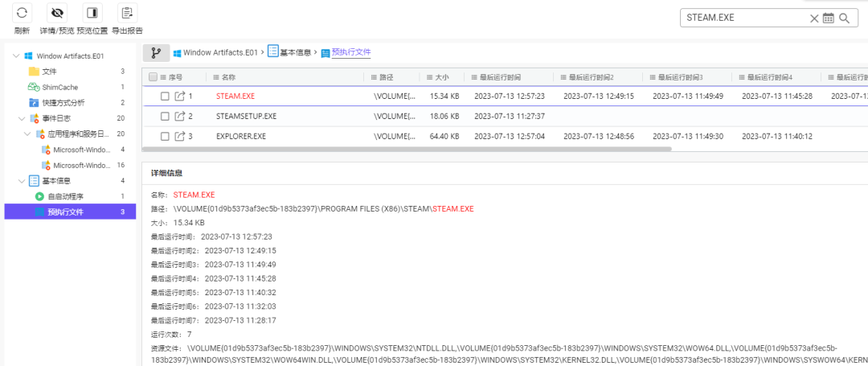Collapse the 基本信息 tree node

pos(23,180)
